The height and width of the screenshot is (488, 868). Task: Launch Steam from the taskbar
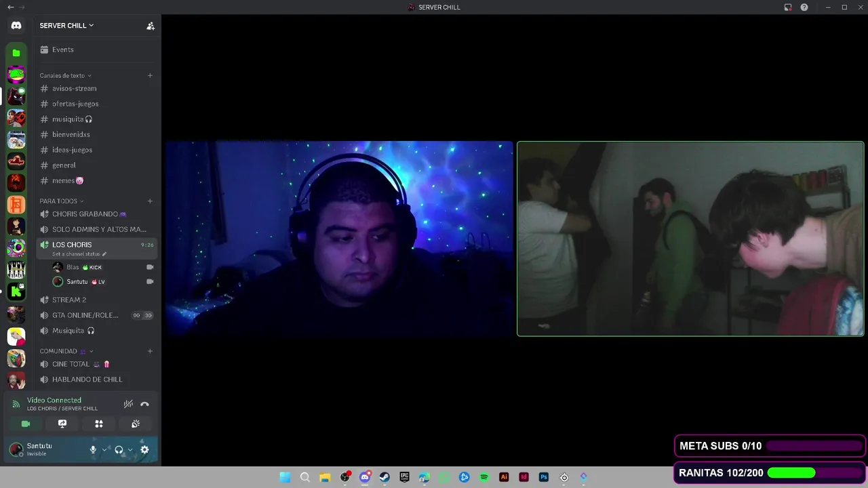384,477
